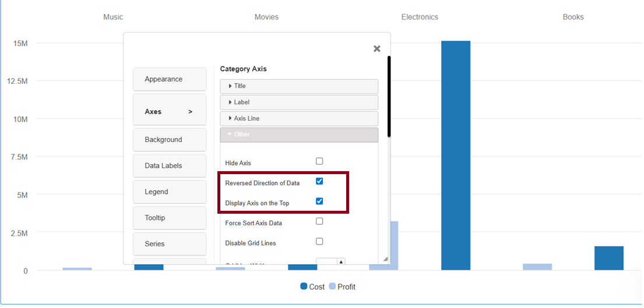Check the Disable Grid Lines box
This screenshot has height=308, width=644.
coord(319,242)
